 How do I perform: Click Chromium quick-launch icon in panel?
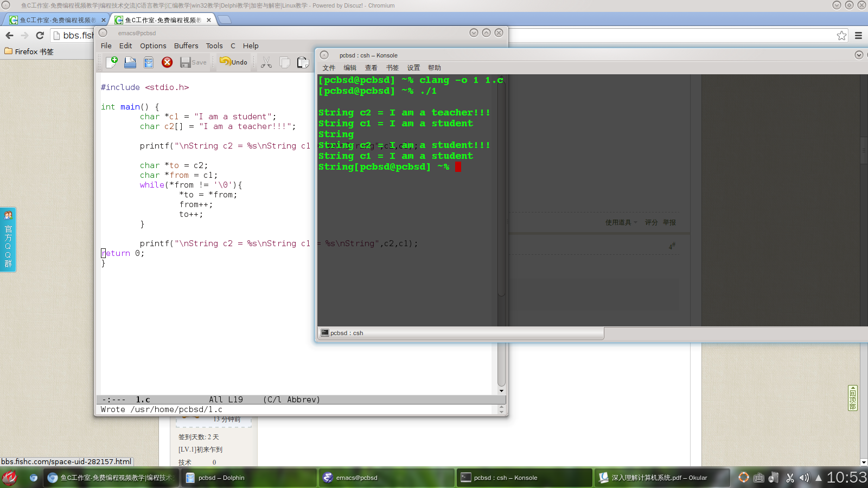tap(34, 478)
